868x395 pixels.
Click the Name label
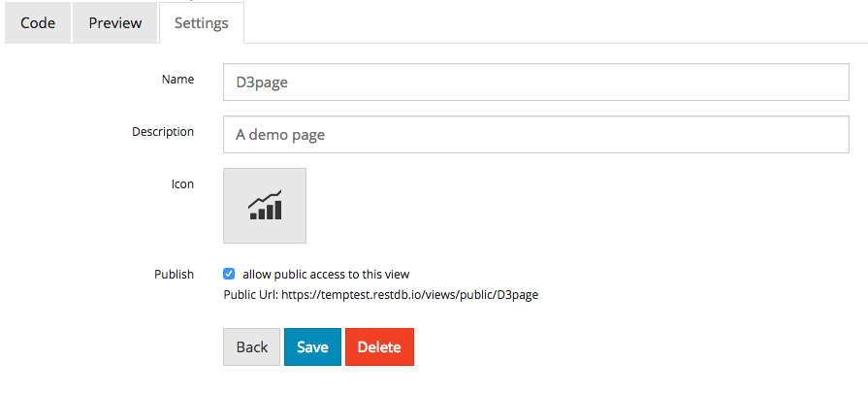click(x=177, y=80)
